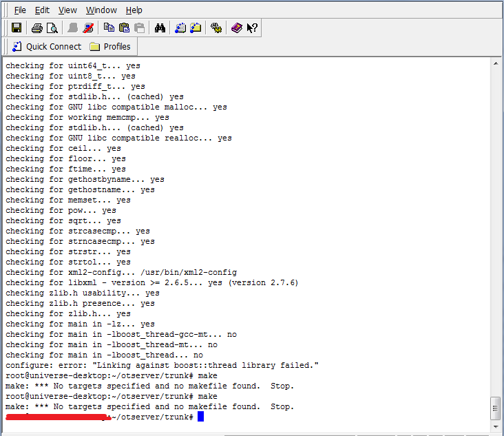
Task: Click 'checking for working memcmp' line
Action: (87, 117)
